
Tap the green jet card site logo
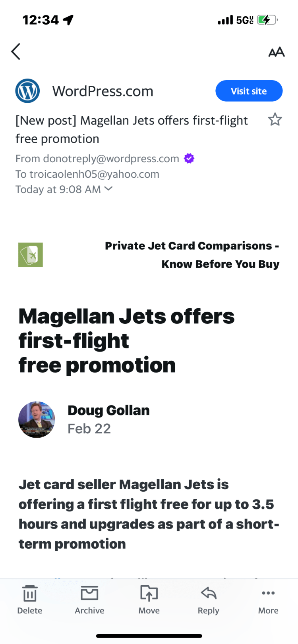31,255
